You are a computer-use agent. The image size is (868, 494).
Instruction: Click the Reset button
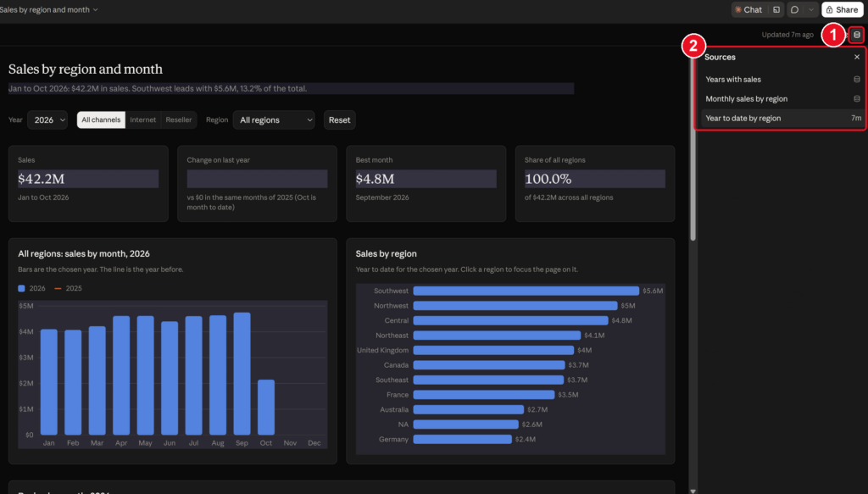point(339,120)
